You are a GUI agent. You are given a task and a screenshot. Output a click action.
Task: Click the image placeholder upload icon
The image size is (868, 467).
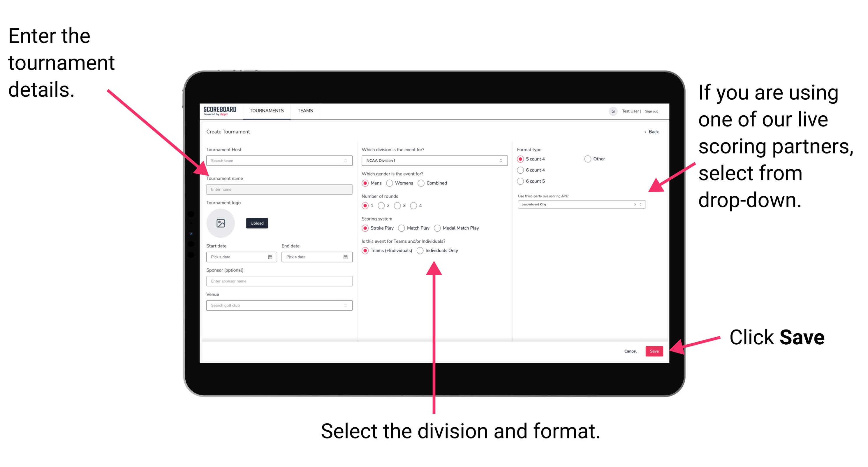[220, 223]
